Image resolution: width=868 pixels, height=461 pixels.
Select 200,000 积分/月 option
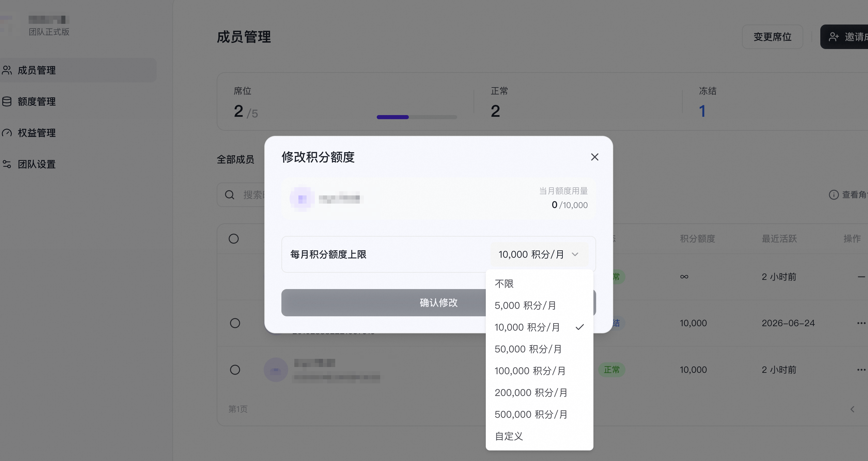pos(539,393)
